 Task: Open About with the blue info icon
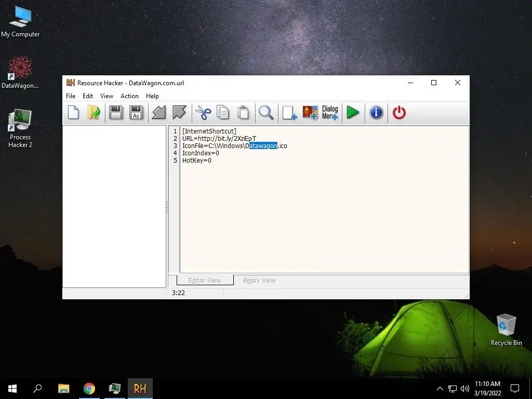coord(376,113)
